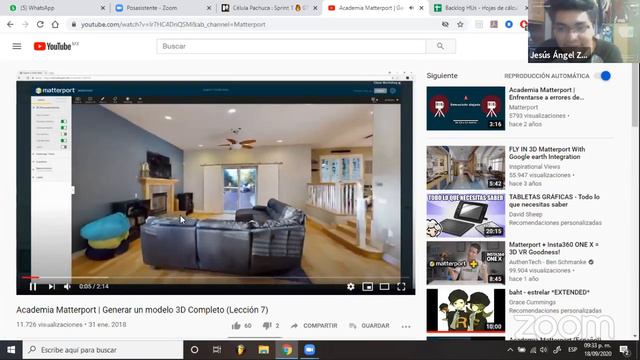Open the YouTube hamburger guide menu
The height and width of the screenshot is (360, 640).
(17, 46)
